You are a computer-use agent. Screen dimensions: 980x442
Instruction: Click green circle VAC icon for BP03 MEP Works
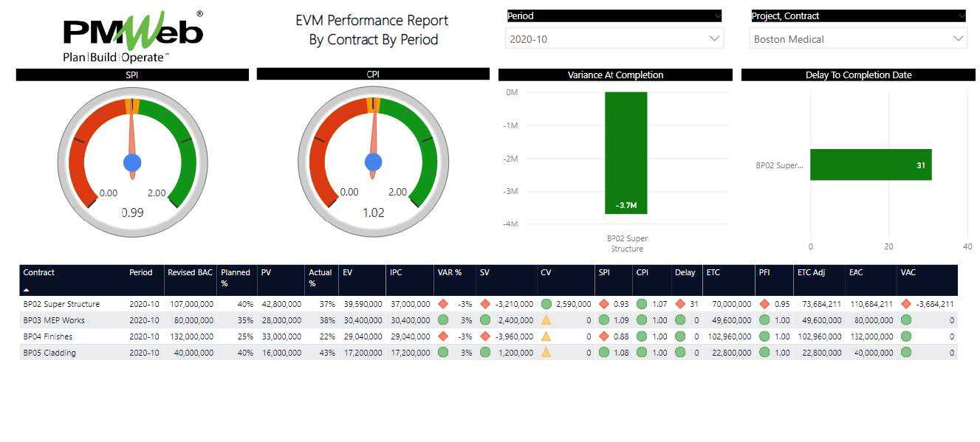pos(906,320)
